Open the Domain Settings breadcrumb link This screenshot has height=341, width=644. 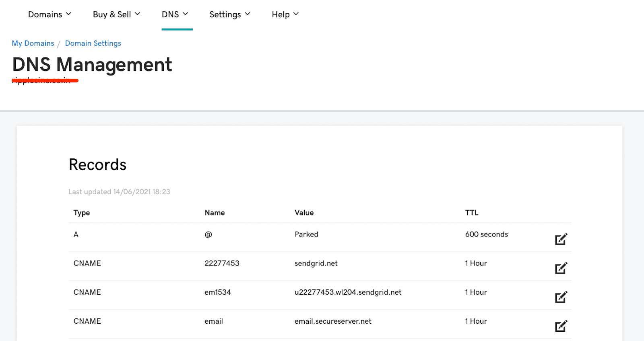[93, 43]
